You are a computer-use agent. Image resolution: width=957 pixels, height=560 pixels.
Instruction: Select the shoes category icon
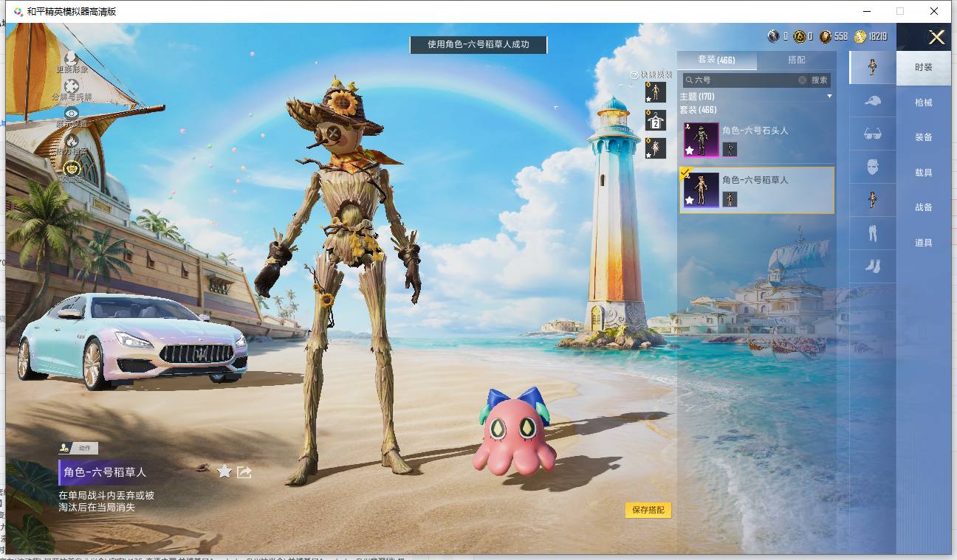pyautogui.click(x=872, y=266)
